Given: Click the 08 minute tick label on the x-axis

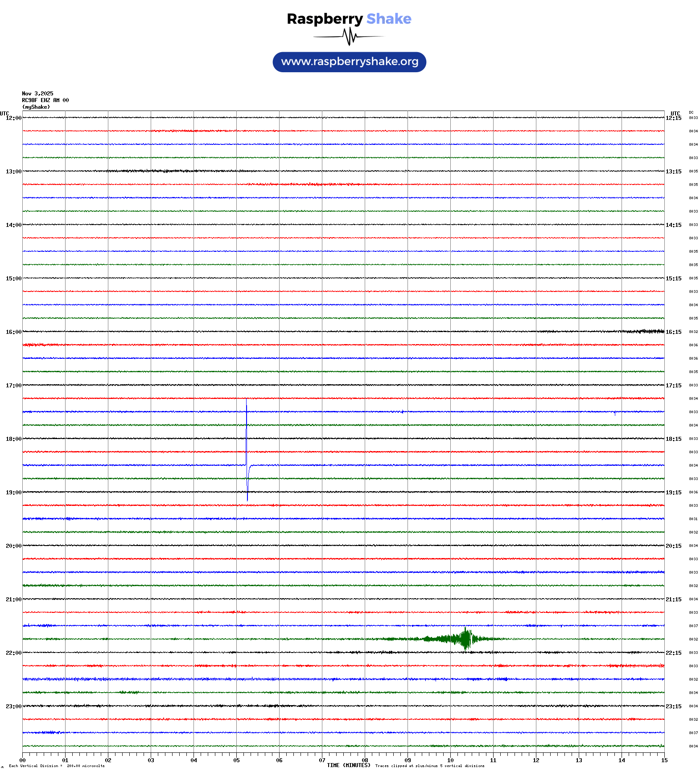Looking at the screenshot, I should (365, 760).
